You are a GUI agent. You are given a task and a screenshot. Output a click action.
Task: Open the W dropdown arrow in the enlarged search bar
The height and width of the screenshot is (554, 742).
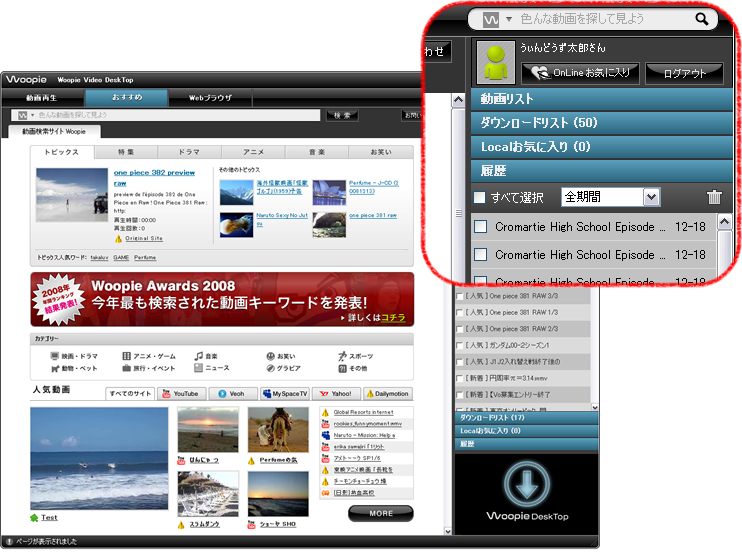[x=509, y=19]
